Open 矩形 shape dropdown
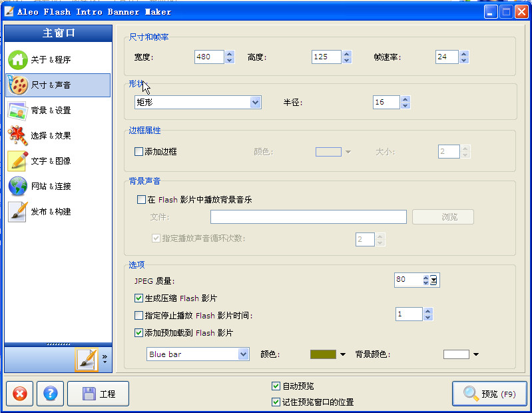532x413 pixels. pos(255,102)
